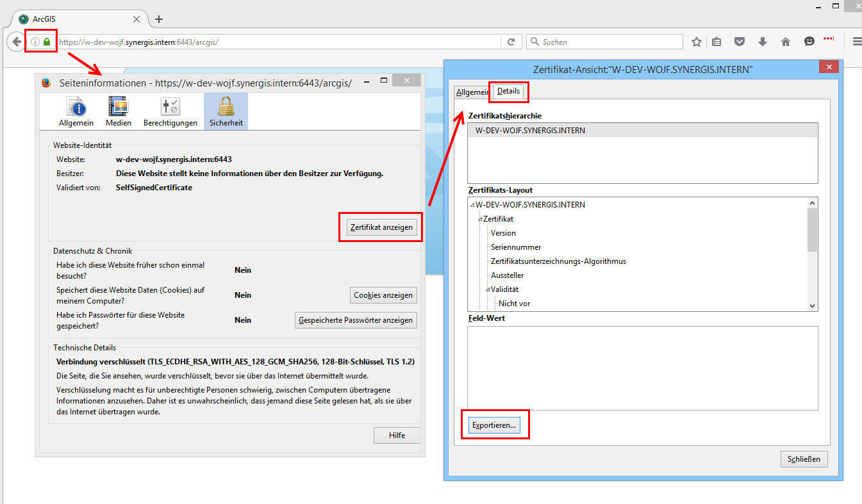Viewport: 862px width, 504px height.
Task: Open the Pocket save icon
Action: point(740,41)
